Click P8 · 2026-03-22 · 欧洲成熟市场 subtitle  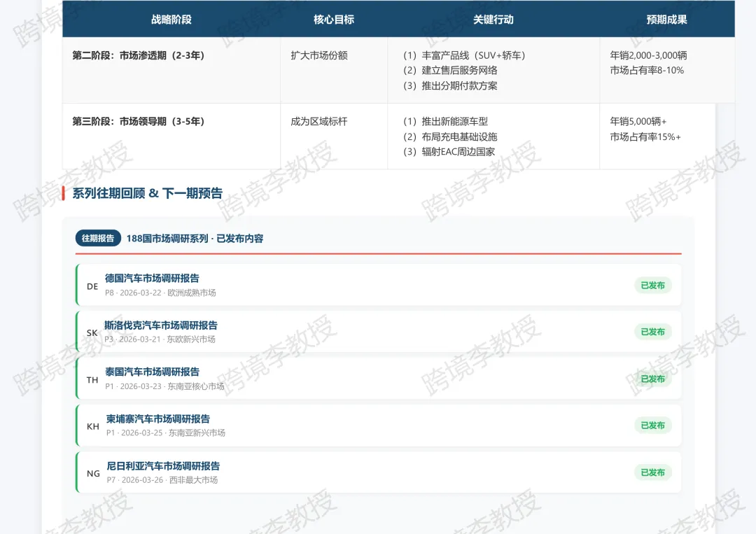click(160, 293)
